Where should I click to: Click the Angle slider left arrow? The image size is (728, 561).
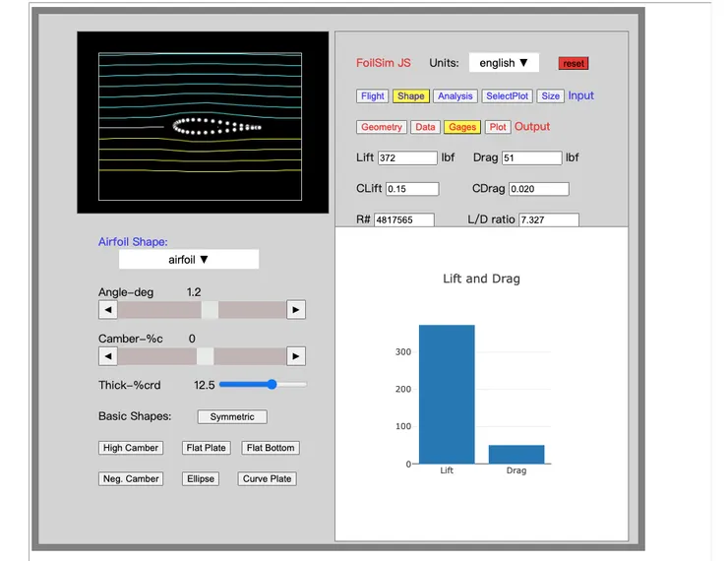pos(108,310)
